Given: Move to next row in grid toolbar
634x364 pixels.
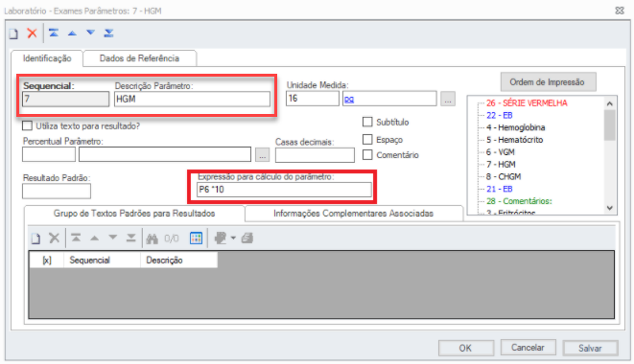Looking at the screenshot, I should click(113, 238).
